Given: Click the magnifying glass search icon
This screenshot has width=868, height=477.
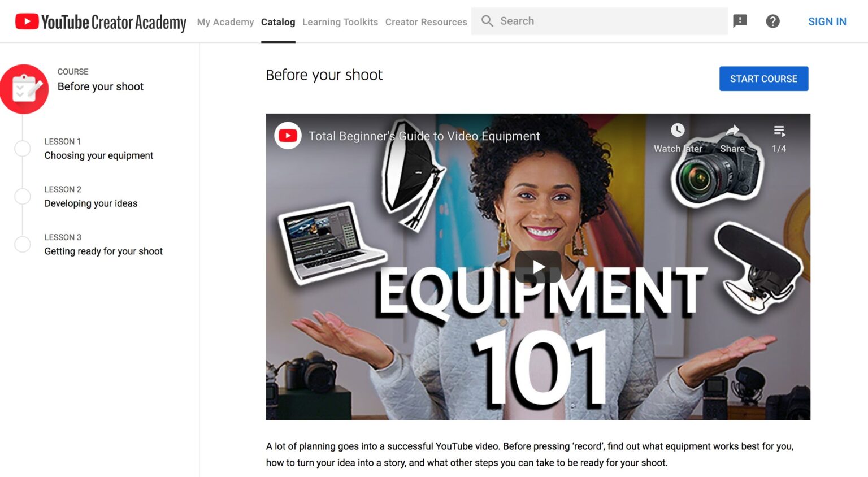Looking at the screenshot, I should tap(487, 21).
